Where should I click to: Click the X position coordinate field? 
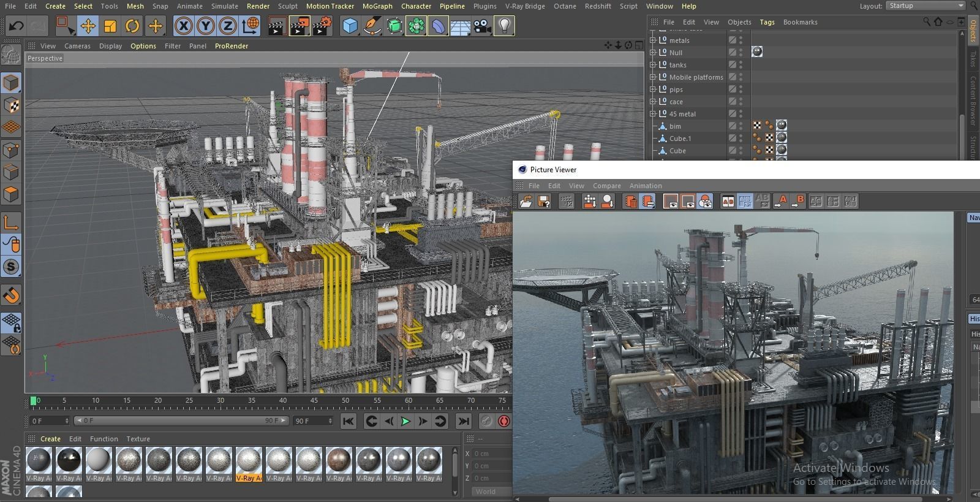click(491, 454)
